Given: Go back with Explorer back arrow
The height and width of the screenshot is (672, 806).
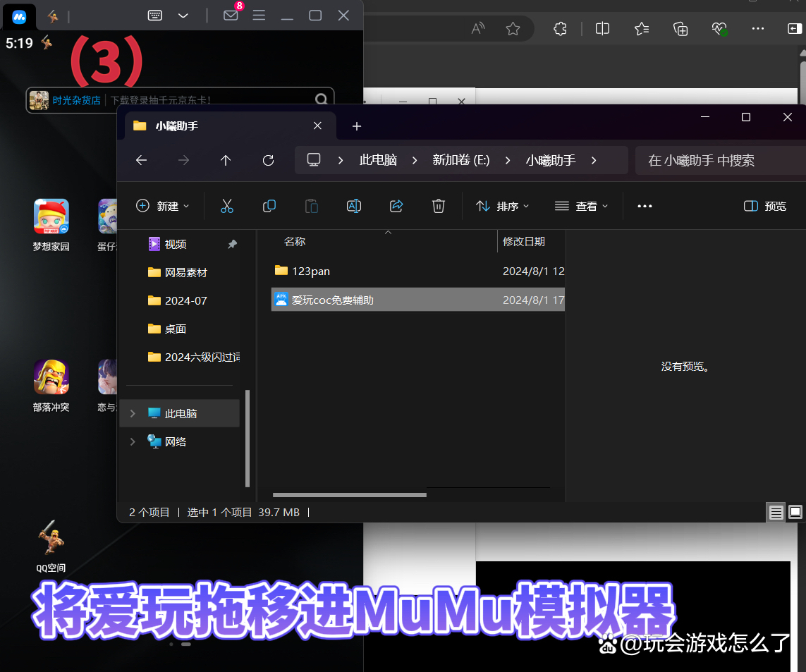Looking at the screenshot, I should pyautogui.click(x=141, y=160).
